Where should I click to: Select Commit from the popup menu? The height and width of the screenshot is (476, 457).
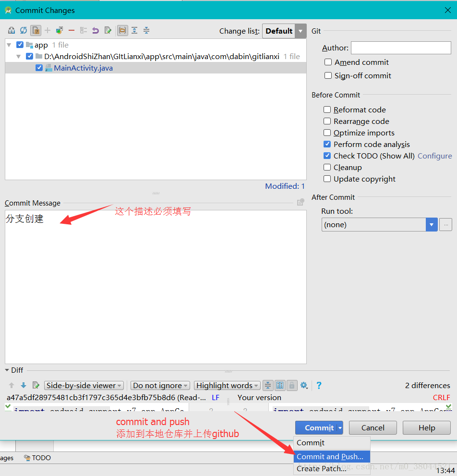click(x=332, y=442)
